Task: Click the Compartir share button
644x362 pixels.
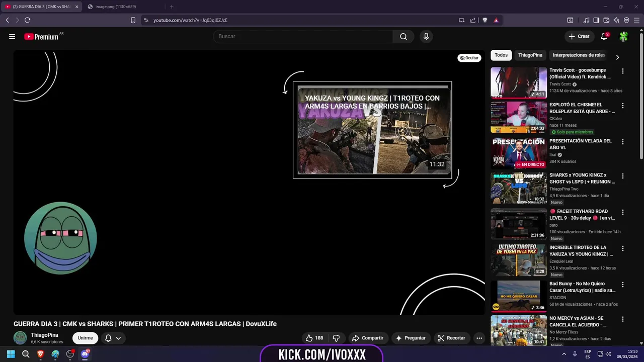Action: click(x=368, y=338)
